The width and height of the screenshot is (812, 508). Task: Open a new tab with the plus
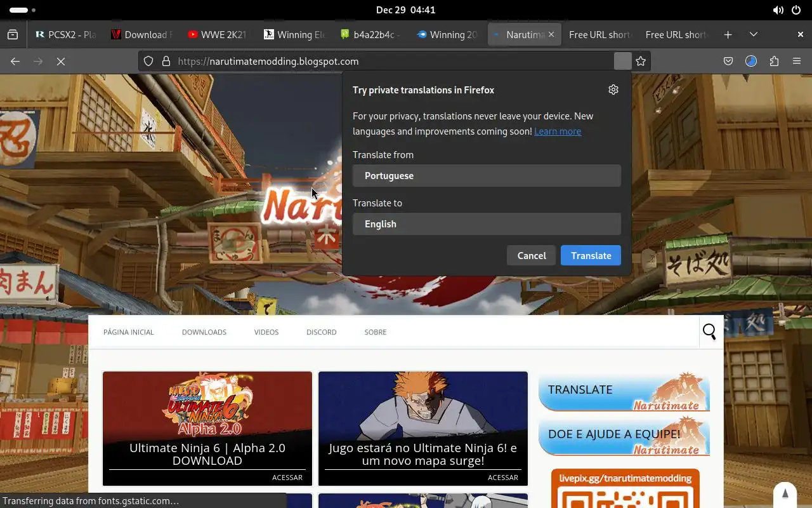coord(728,35)
